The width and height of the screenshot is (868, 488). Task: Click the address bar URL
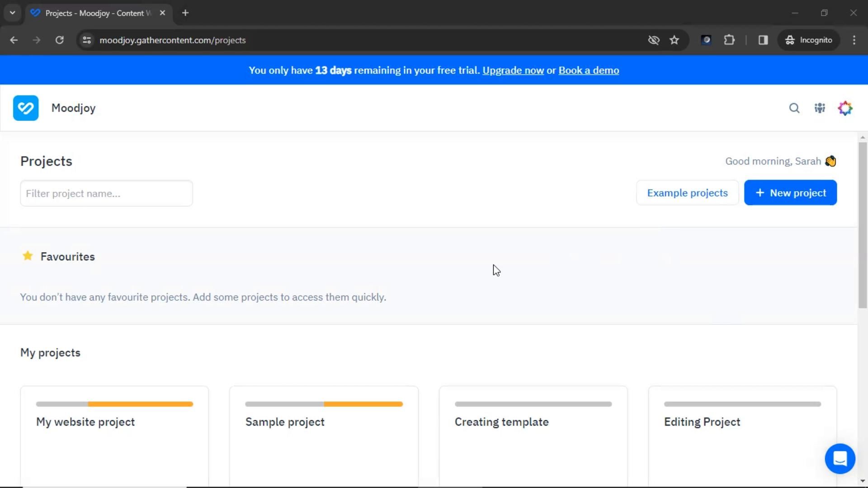[173, 40]
